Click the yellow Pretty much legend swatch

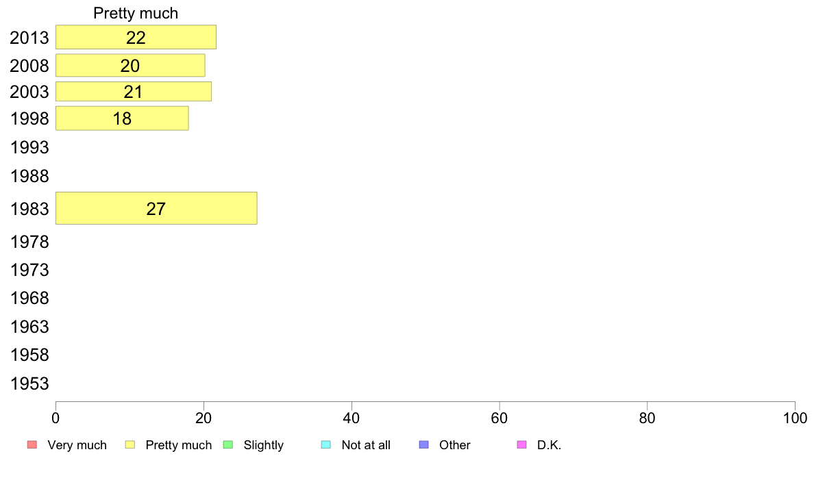pos(130,445)
